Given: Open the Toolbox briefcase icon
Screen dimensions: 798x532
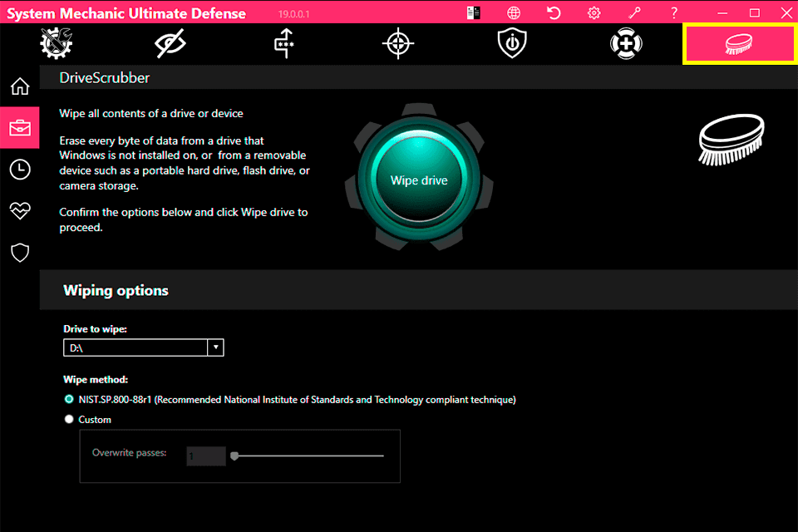Looking at the screenshot, I should coord(20,127).
